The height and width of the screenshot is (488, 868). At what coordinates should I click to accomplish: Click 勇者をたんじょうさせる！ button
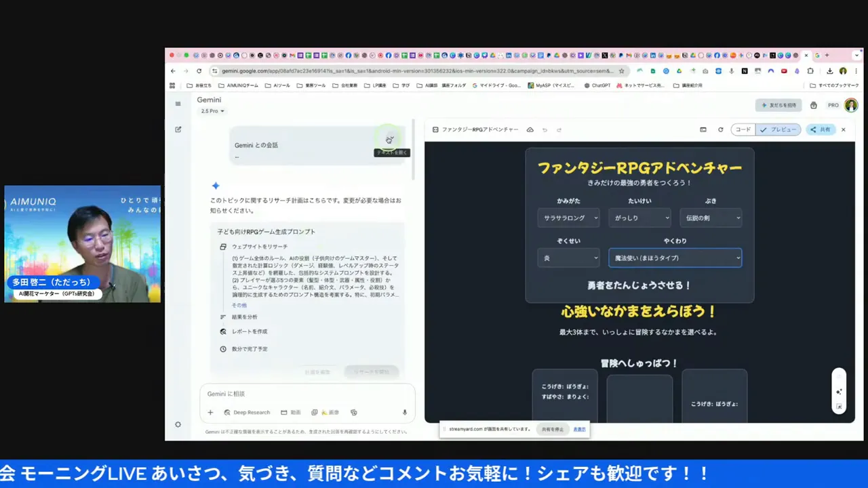point(639,285)
